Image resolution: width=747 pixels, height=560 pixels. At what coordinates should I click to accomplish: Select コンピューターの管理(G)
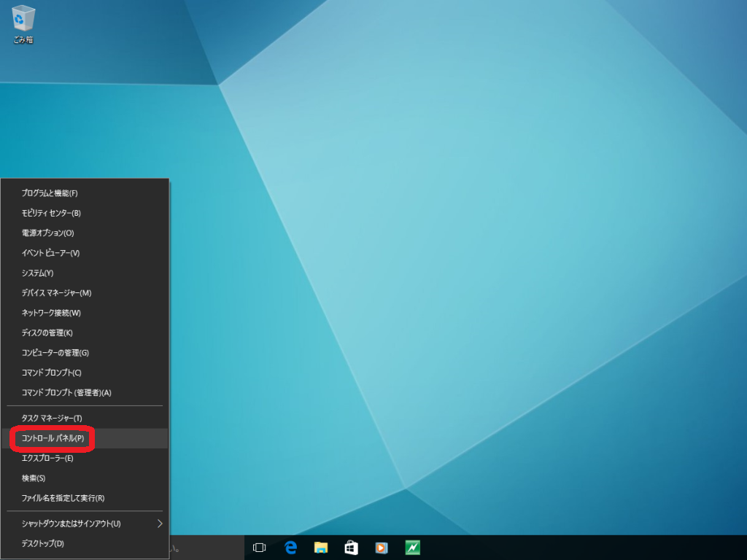coord(85,353)
